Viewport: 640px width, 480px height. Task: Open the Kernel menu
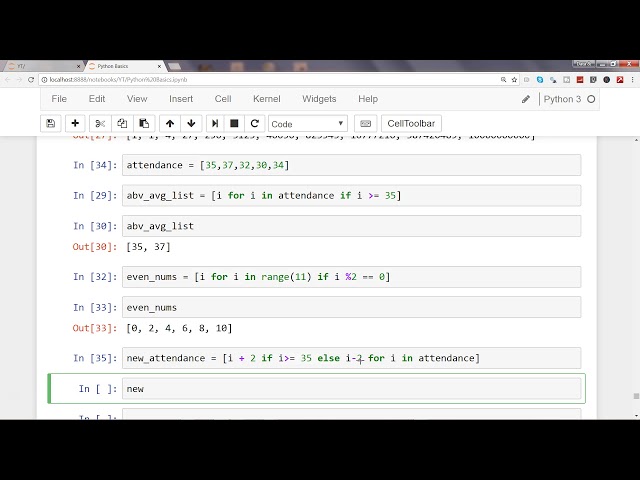(x=267, y=99)
